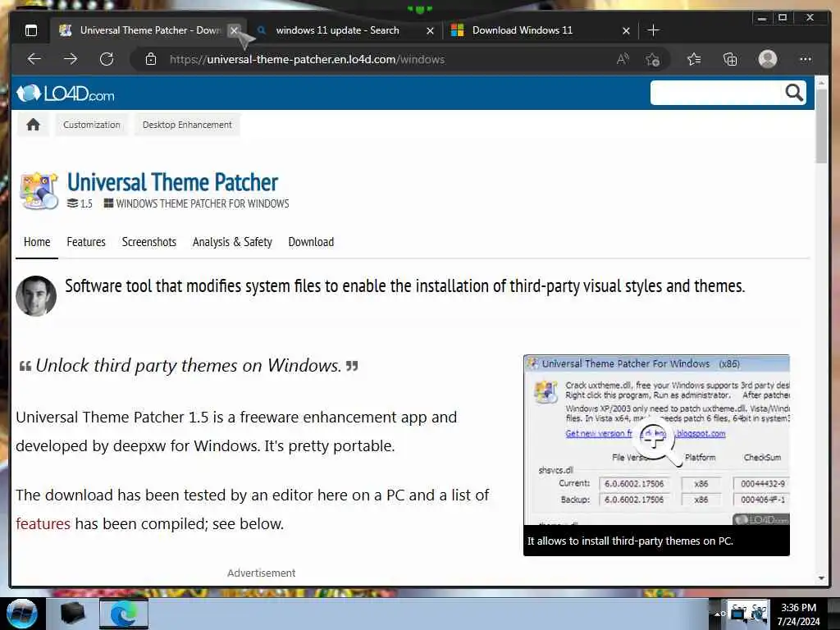Switch to the Features tab
This screenshot has width=840, height=630.
coord(86,242)
